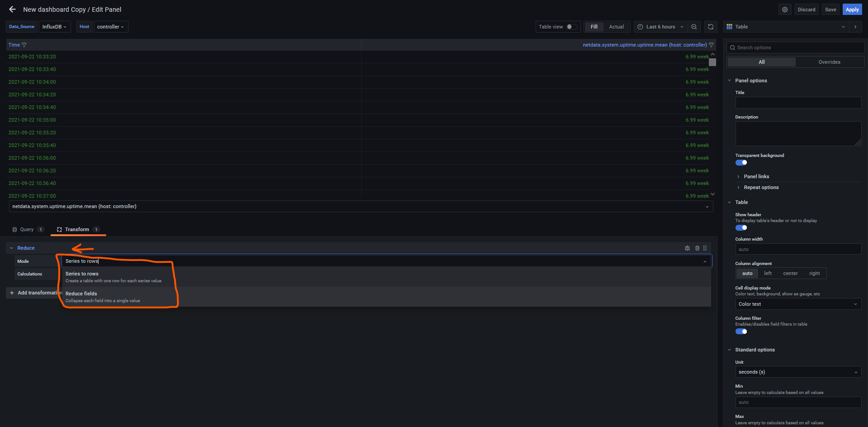Click the Discard button
Screen dimensions: 868x427
(x=806, y=9)
